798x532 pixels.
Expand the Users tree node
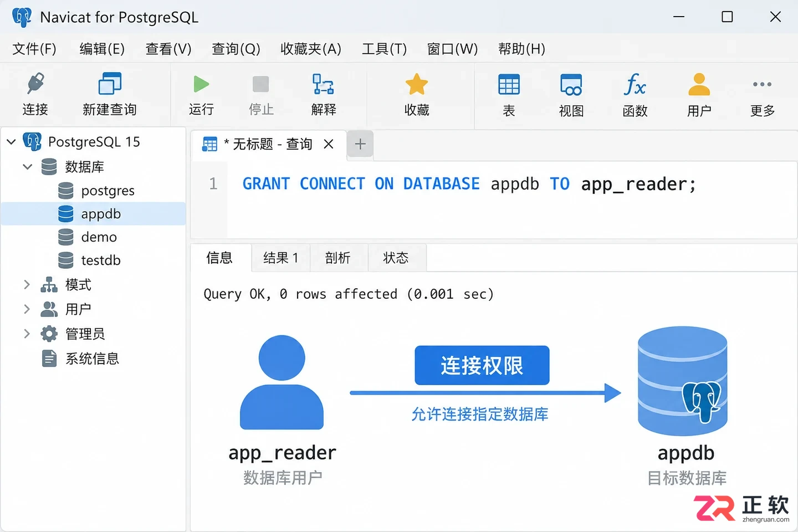click(27, 309)
